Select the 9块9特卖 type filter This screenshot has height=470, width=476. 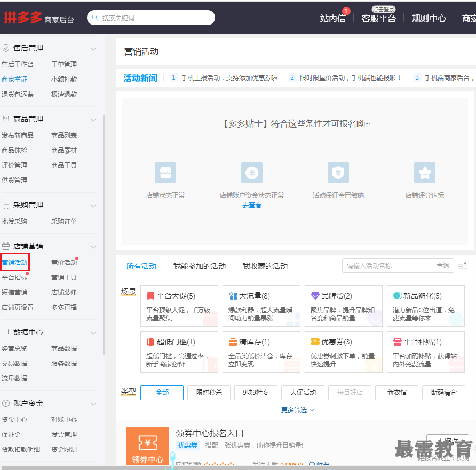(256, 392)
